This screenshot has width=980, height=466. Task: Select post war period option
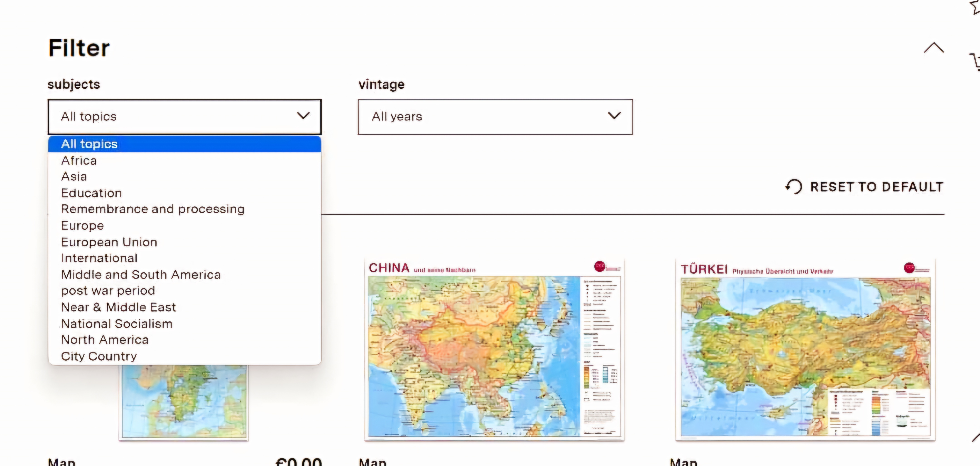108,291
